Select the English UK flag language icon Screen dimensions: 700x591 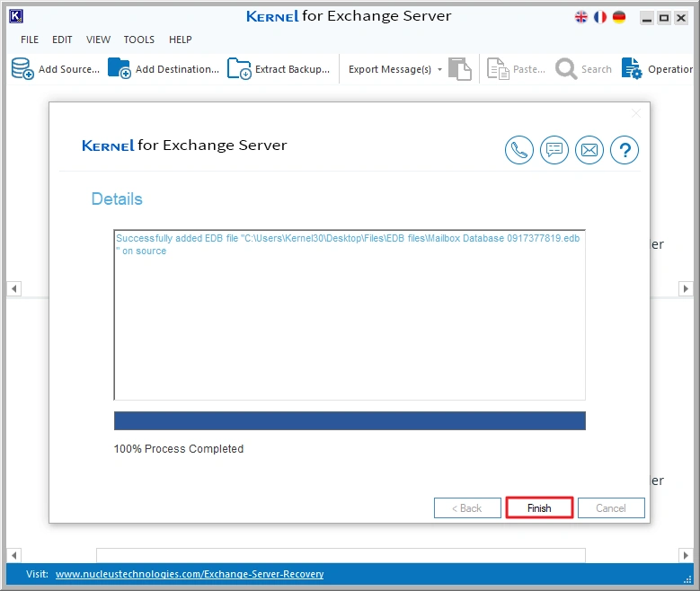click(x=580, y=17)
